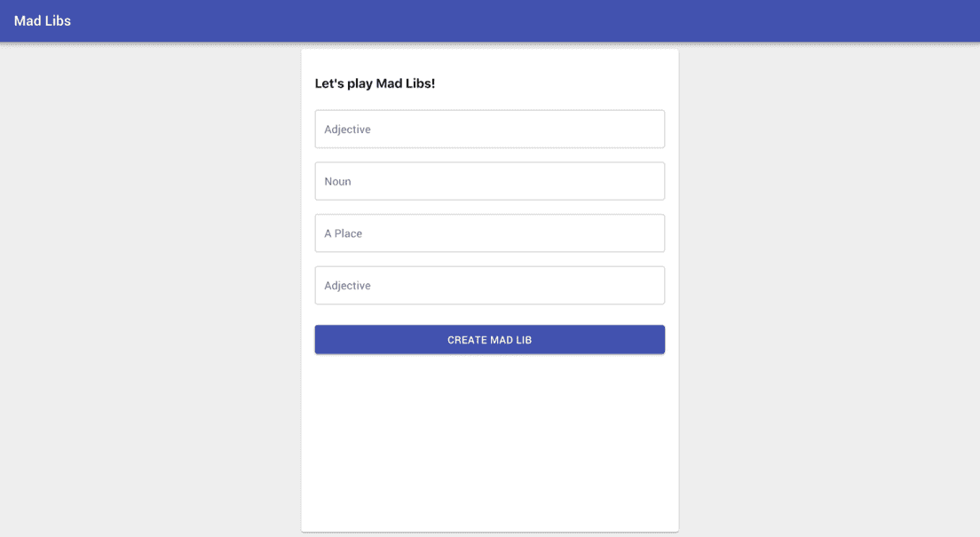Screen dimensions: 980x537
Task: Click the lower "Adjective" placeholder text
Action: 347,286
